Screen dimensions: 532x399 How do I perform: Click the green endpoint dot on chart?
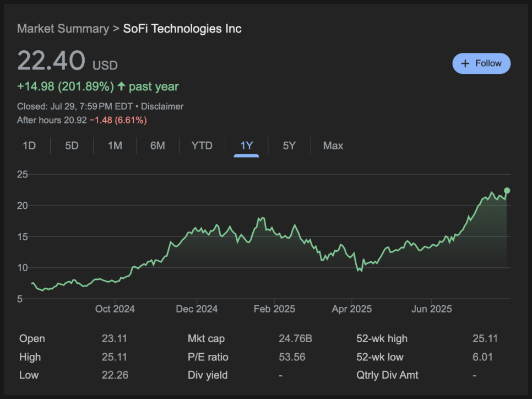pos(507,191)
